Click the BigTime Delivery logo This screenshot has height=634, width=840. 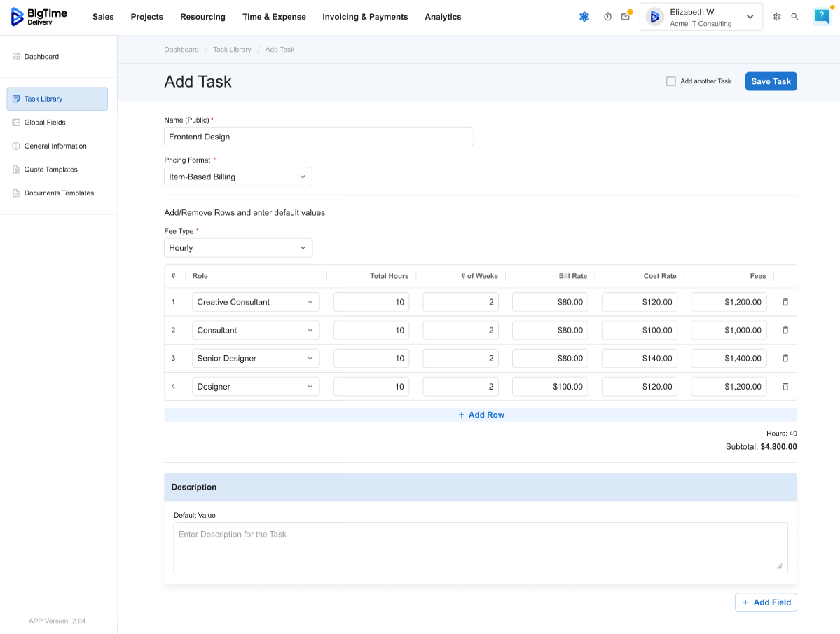40,17
